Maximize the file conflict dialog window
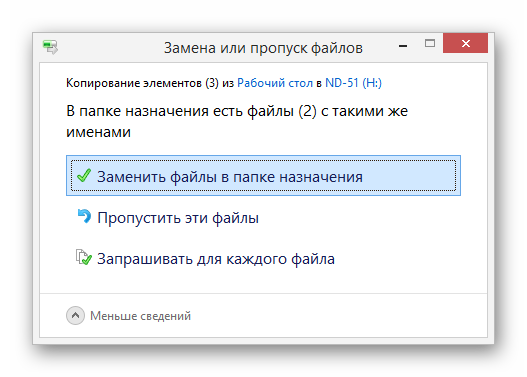Image resolution: width=527 pixels, height=377 pixels. pos(430,43)
